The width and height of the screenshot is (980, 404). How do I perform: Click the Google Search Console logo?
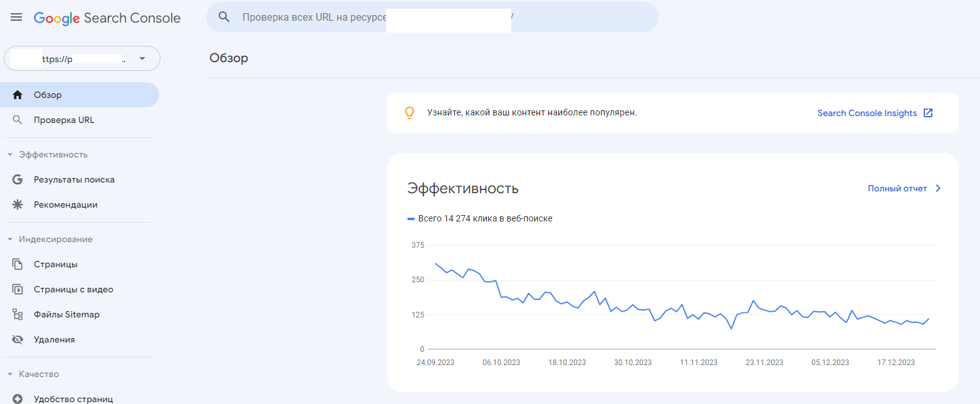tap(107, 18)
